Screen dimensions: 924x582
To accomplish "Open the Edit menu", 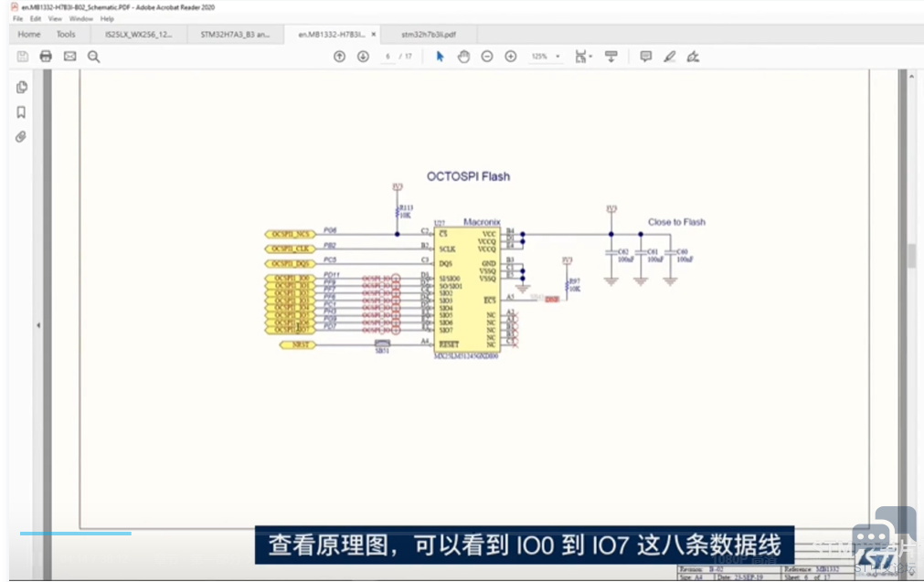I will coord(36,19).
